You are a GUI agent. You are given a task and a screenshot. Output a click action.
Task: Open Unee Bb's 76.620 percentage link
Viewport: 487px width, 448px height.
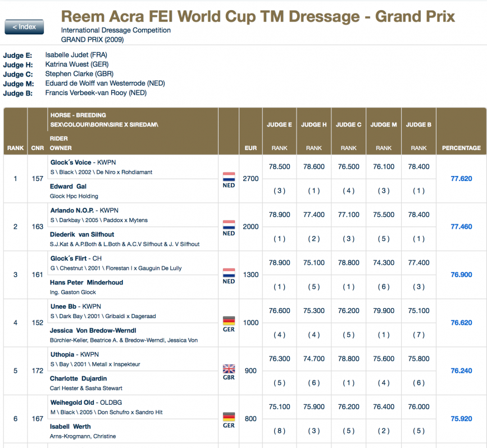pos(461,323)
